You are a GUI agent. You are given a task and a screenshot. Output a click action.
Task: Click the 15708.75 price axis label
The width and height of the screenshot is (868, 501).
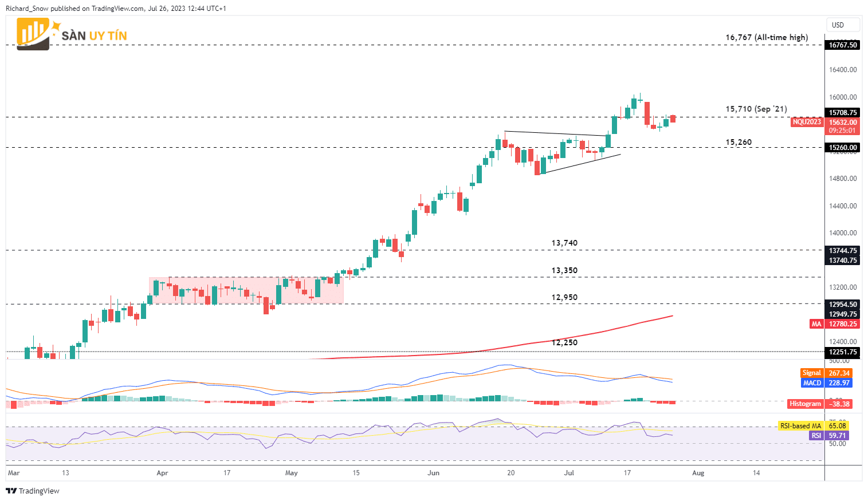pos(843,113)
